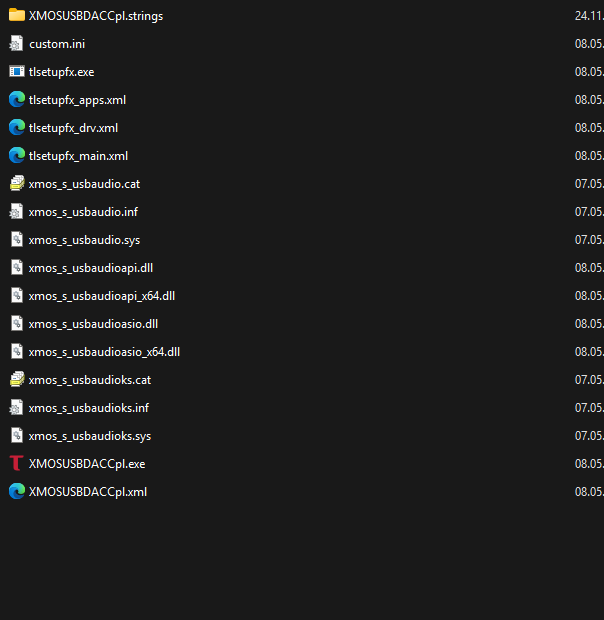Select xmos_s_usbaudioasio.dll file name
Image resolution: width=604 pixels, height=620 pixels.
pos(93,324)
